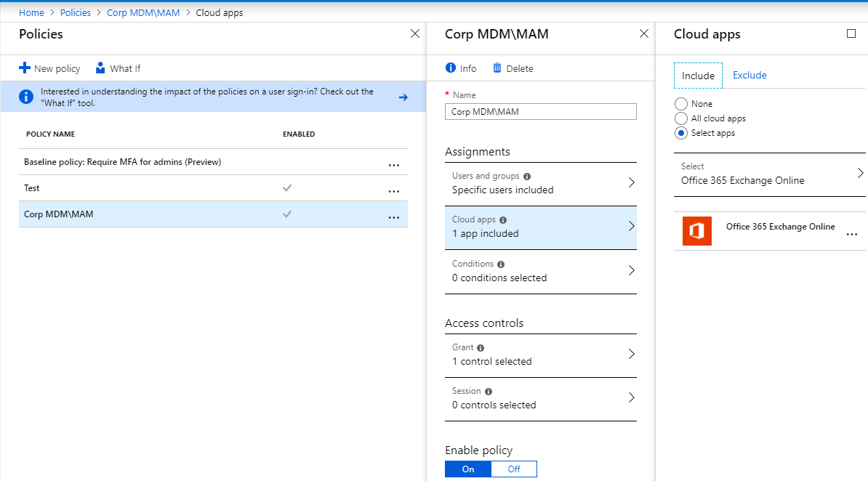Screen dimensions: 868x481
Task: Click the New policy plus icon
Action: (25, 68)
